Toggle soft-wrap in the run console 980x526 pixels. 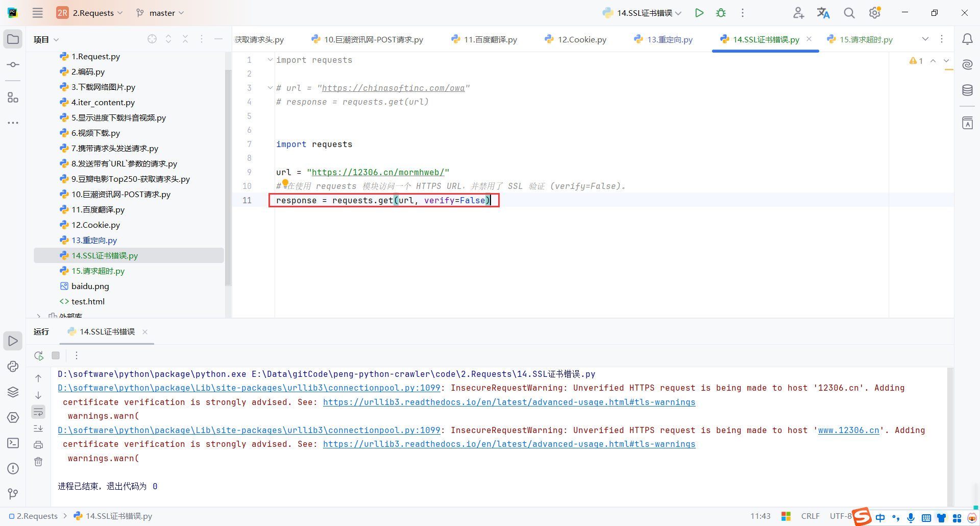[38, 412]
